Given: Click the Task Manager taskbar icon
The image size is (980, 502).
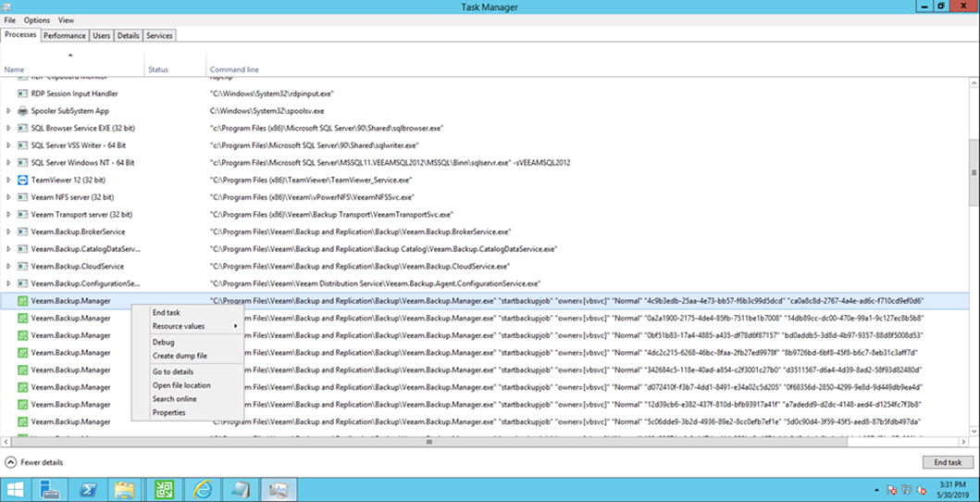Looking at the screenshot, I should point(279,490).
